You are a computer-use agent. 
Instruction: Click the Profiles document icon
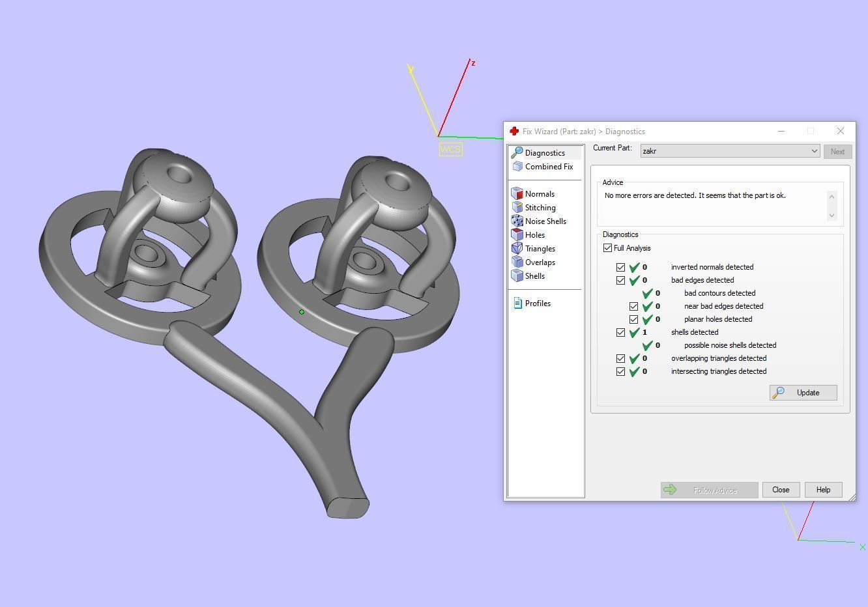(517, 303)
